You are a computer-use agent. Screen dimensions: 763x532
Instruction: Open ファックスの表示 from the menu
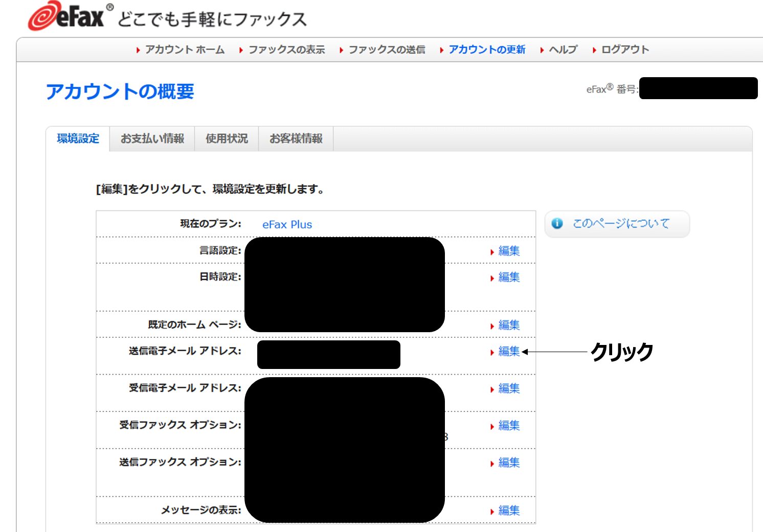pos(286,50)
